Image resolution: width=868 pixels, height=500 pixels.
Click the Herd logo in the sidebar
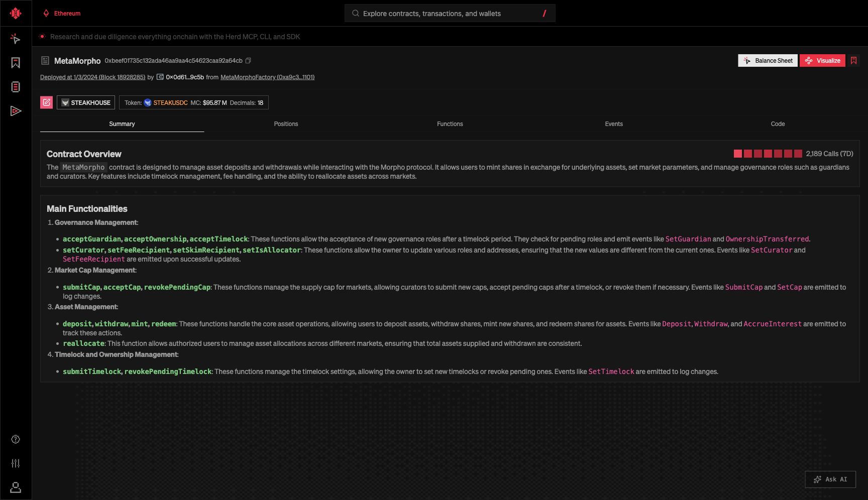(16, 13)
